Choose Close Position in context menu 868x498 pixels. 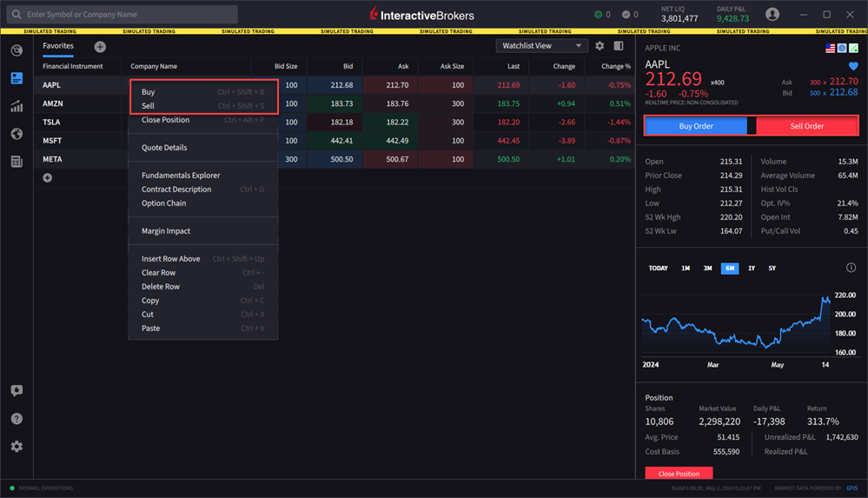point(202,120)
